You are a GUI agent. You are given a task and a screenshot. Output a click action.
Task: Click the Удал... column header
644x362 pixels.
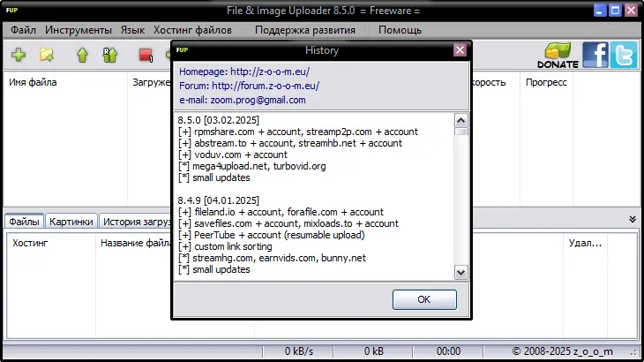[x=585, y=243]
